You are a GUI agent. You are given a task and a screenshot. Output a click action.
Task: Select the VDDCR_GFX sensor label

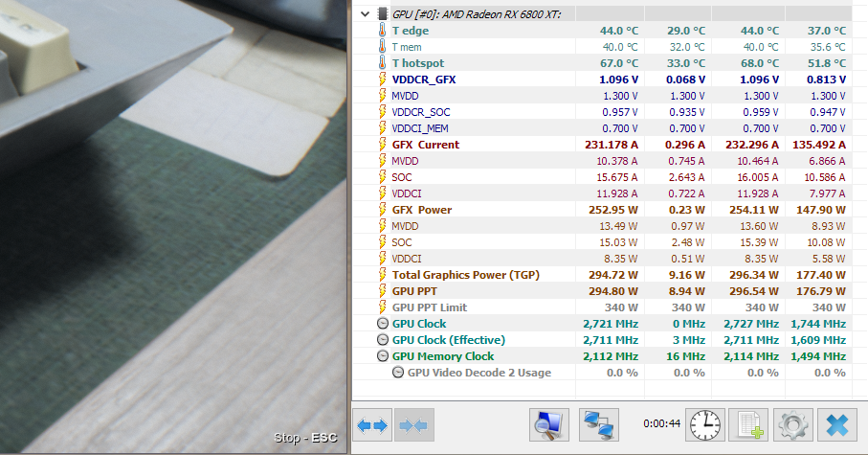(424, 80)
